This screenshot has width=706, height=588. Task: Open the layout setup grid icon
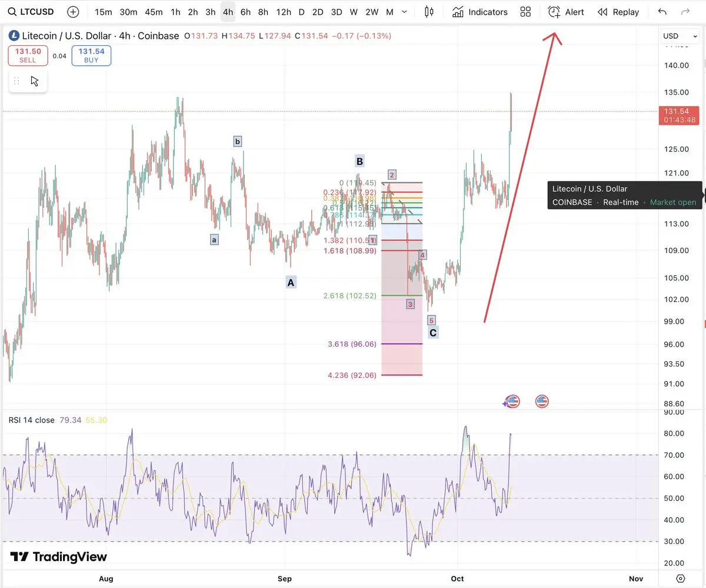pos(525,12)
